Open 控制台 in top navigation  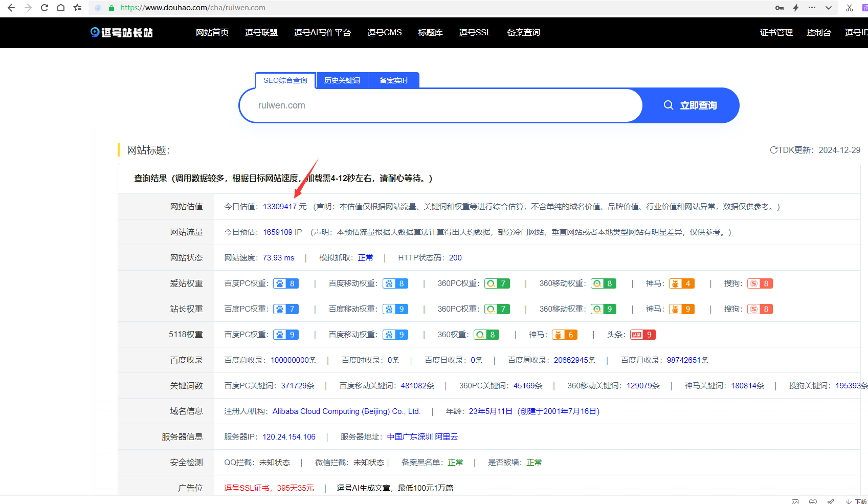click(x=819, y=32)
